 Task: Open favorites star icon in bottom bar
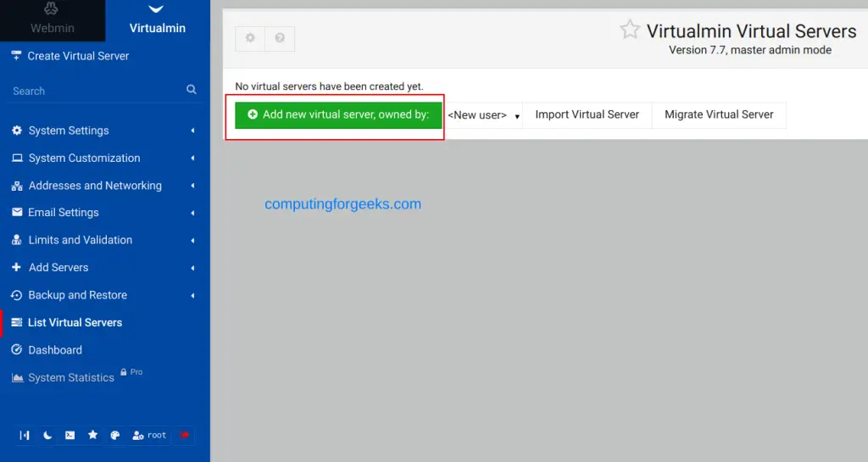click(x=92, y=435)
